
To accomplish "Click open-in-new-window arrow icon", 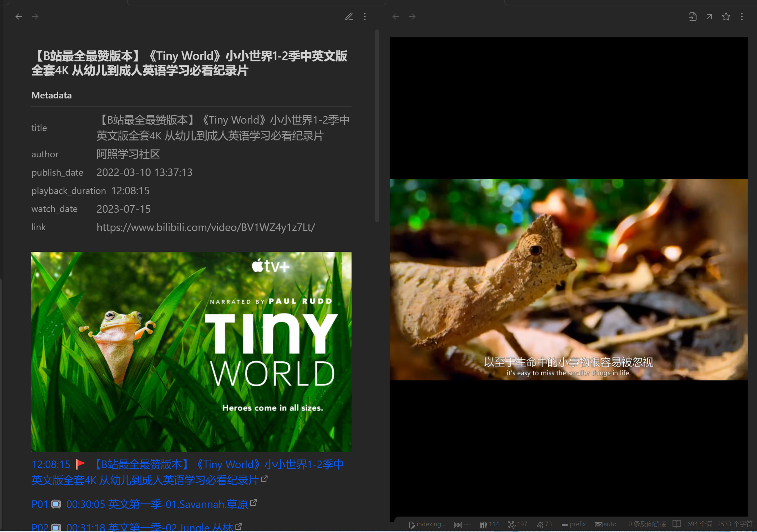I will [709, 17].
